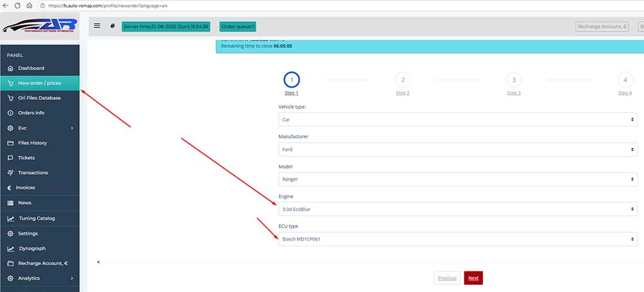
Task: Open News menu item
Action: click(40, 203)
